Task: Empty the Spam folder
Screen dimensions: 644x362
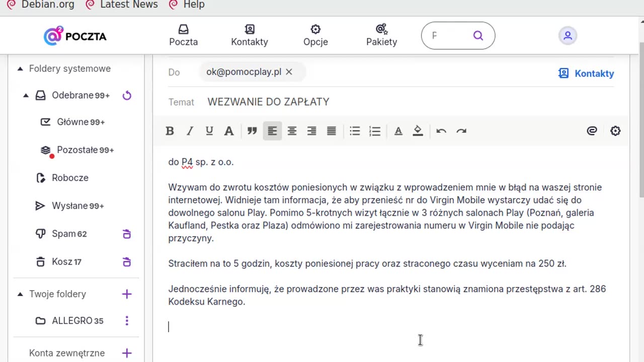Action: (127, 234)
